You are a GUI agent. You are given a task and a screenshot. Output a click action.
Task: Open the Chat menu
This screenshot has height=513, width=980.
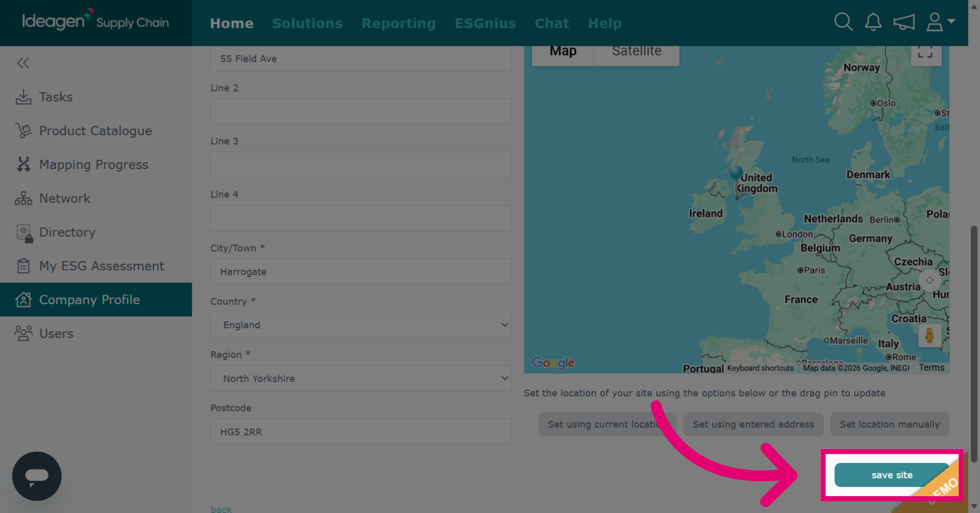[x=552, y=23]
